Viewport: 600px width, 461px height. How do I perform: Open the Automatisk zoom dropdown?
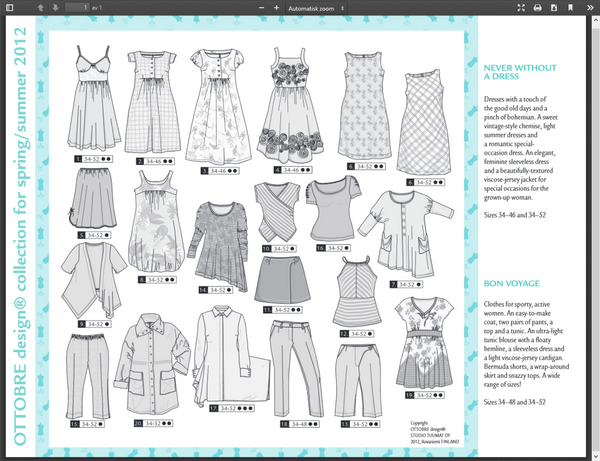coord(316,8)
